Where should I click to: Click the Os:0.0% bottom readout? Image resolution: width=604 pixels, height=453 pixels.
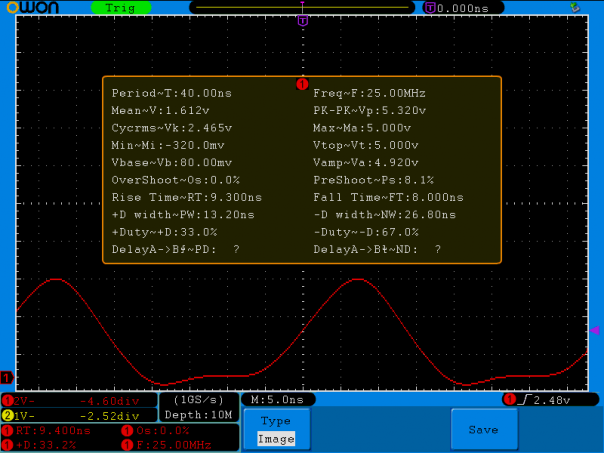(x=156, y=430)
